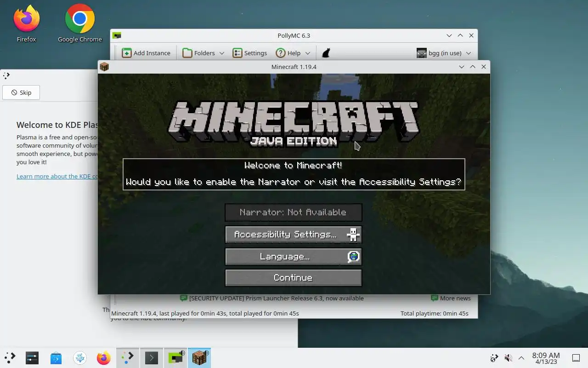
Task: Expand hidden system tray icons
Action: pyautogui.click(x=521, y=358)
